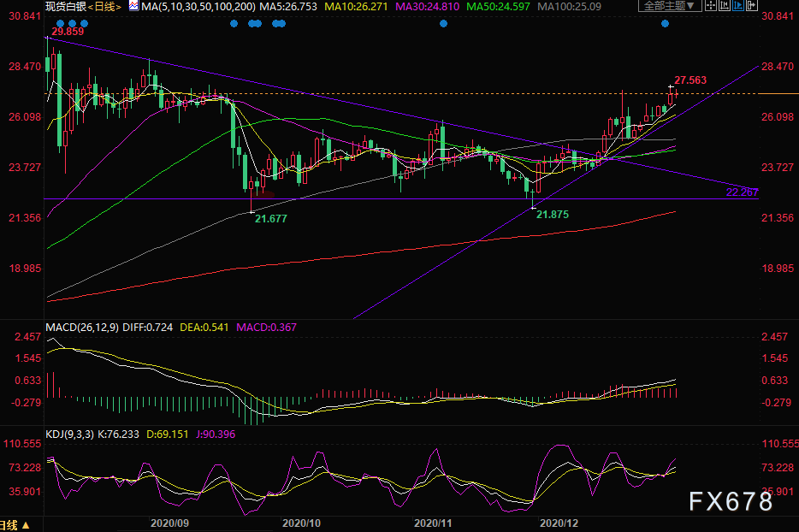Click the rightmost blue event dot
The width and height of the screenshot is (799, 532).
665,23
